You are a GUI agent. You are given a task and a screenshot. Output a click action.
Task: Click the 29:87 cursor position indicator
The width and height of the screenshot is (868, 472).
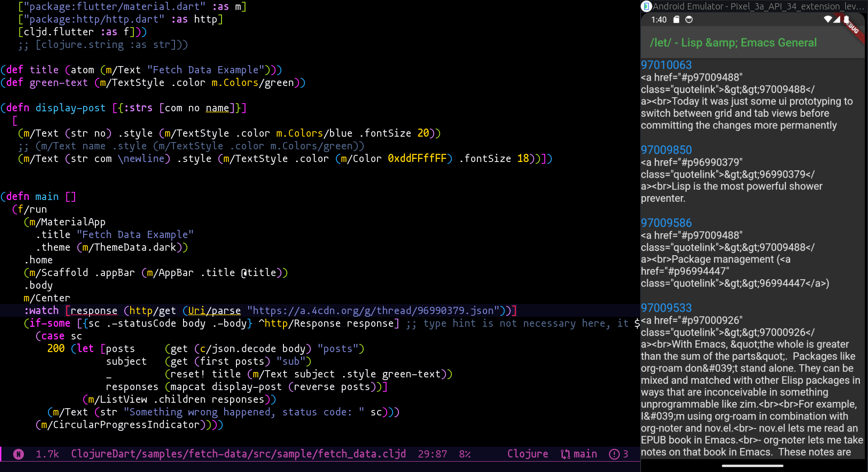pos(432,454)
